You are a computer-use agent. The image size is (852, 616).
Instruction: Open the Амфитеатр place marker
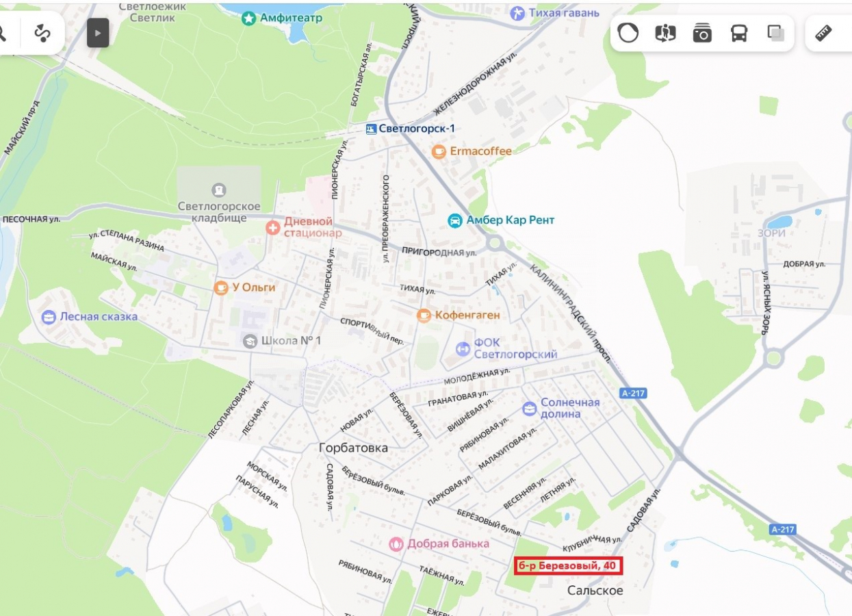(249, 18)
